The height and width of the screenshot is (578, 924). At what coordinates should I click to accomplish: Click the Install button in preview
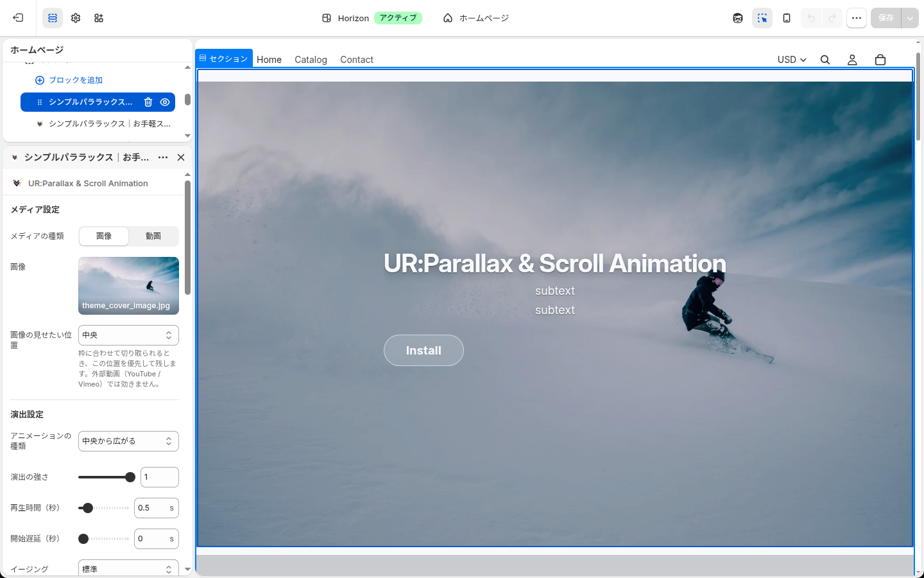(424, 351)
